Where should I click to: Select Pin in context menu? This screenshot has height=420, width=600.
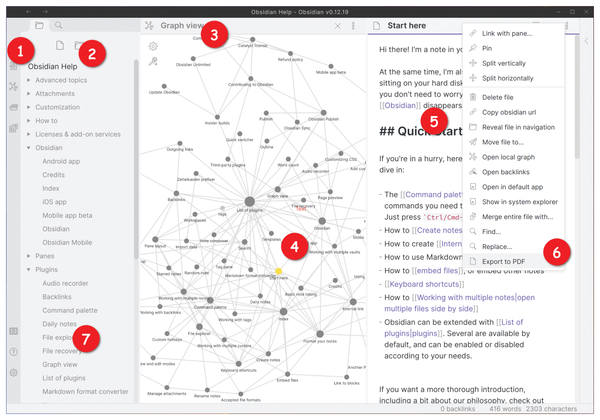tap(513, 48)
